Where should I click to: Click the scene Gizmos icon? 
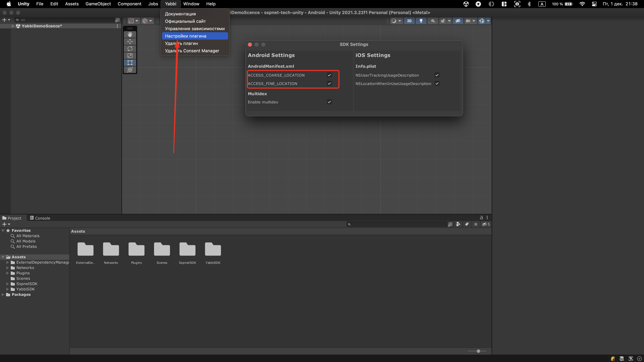coord(482,21)
